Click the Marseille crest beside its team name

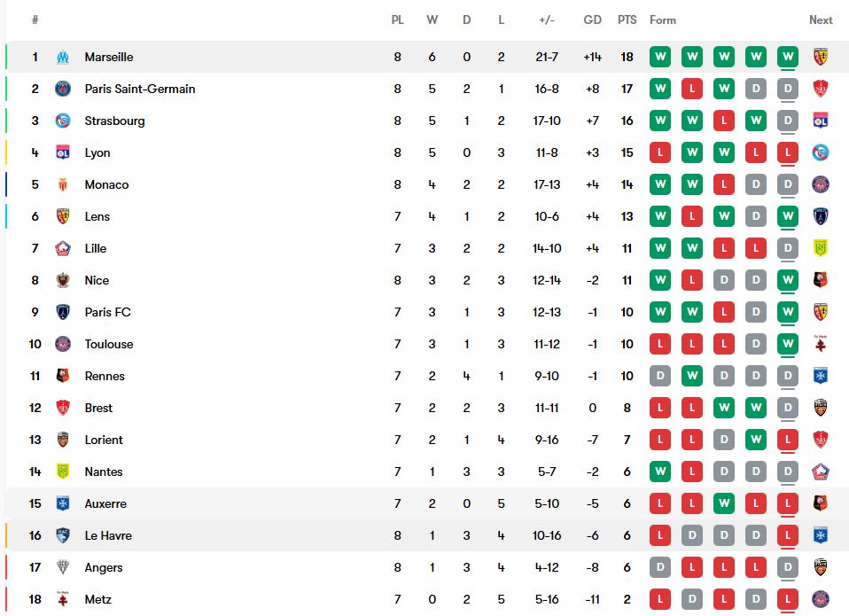click(x=63, y=57)
